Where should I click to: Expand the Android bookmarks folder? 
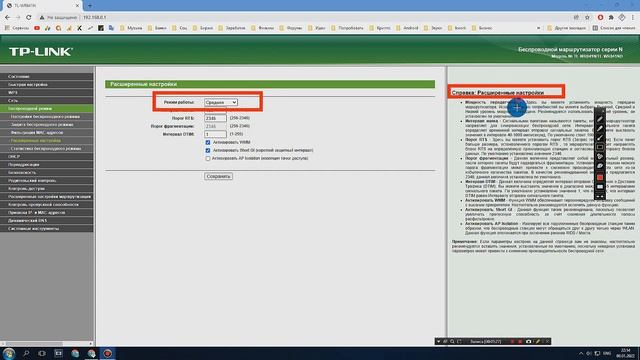pos(407,28)
